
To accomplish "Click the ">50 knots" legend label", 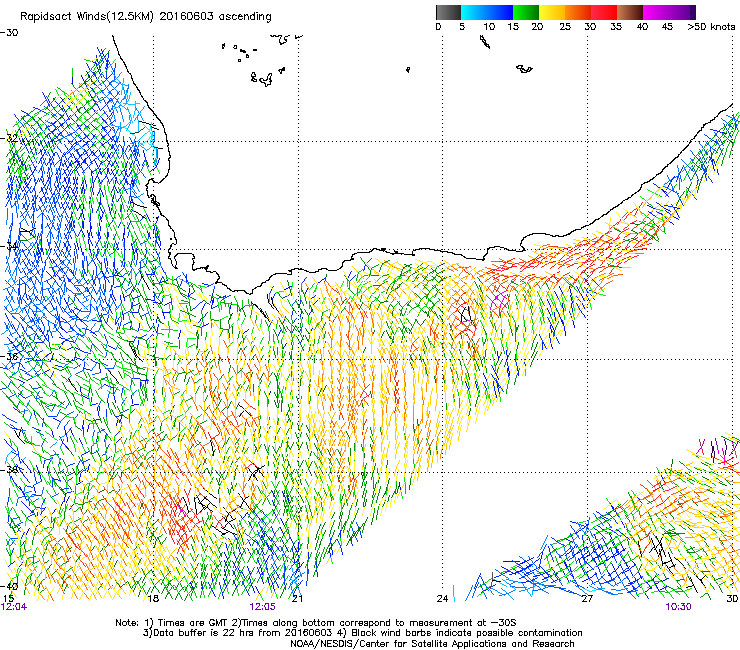I will tap(711, 27).
